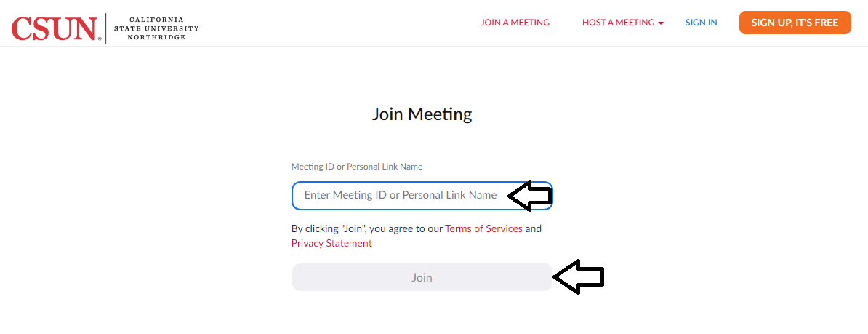
Task: Open the Privacy Statement link
Action: coord(331,243)
